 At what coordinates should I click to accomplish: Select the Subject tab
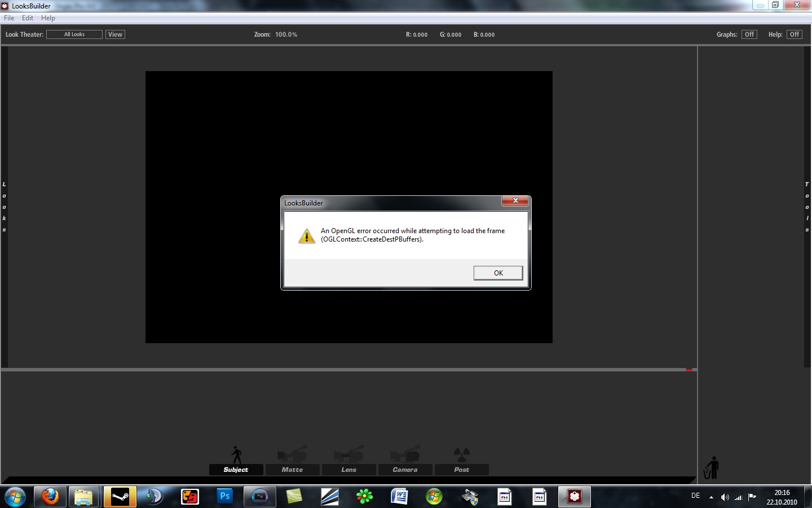click(x=236, y=470)
